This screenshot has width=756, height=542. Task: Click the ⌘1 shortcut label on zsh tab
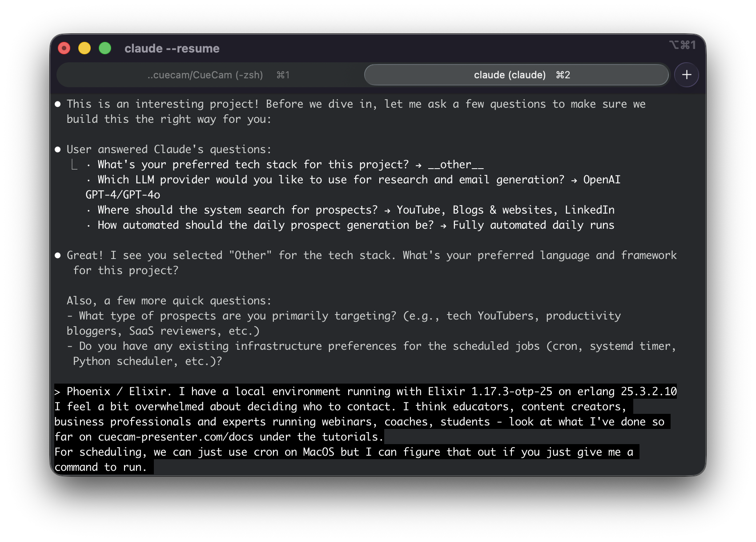pos(283,75)
